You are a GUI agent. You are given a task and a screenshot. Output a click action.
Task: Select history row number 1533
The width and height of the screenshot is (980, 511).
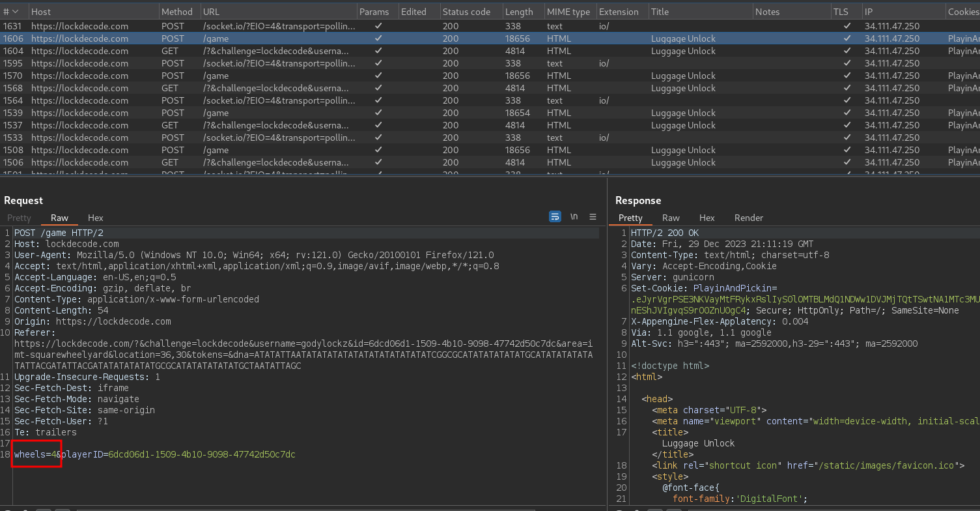[490, 138]
